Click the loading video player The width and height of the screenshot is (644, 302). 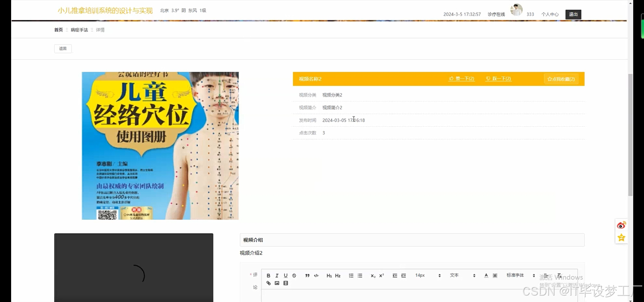[x=134, y=268]
